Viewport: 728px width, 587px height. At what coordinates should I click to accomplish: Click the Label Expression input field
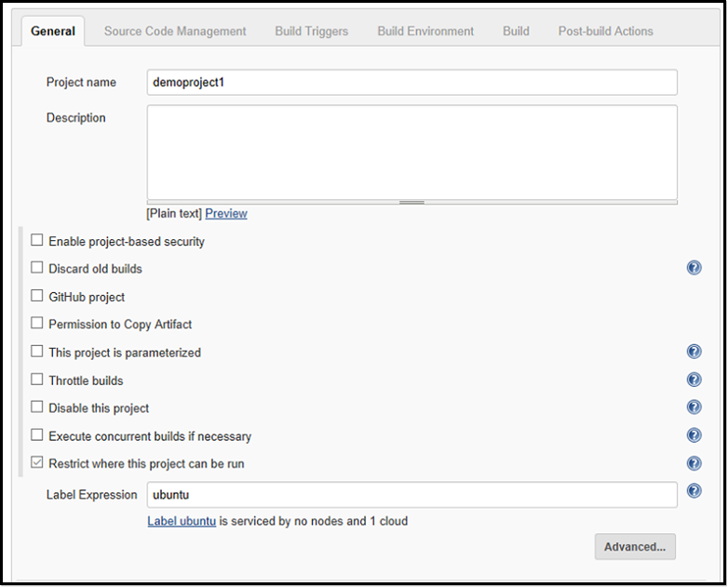411,495
